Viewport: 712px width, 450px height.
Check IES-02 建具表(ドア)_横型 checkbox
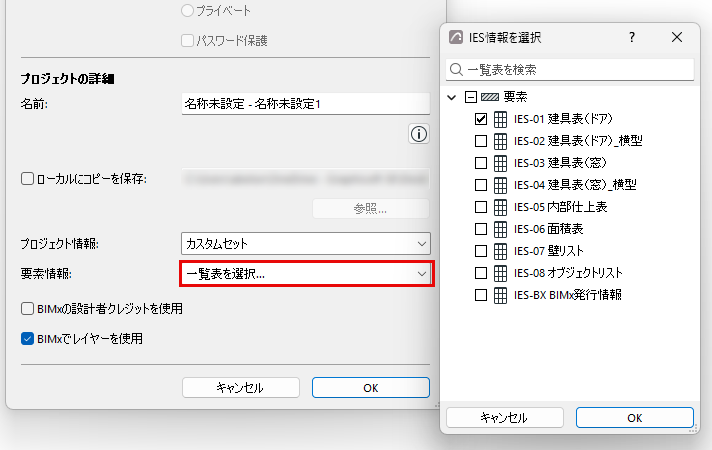click(480, 141)
